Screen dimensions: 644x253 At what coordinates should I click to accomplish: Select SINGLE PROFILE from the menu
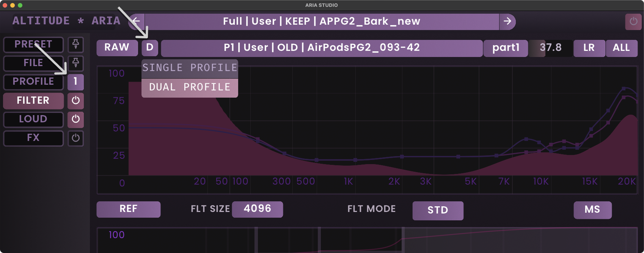coord(190,68)
